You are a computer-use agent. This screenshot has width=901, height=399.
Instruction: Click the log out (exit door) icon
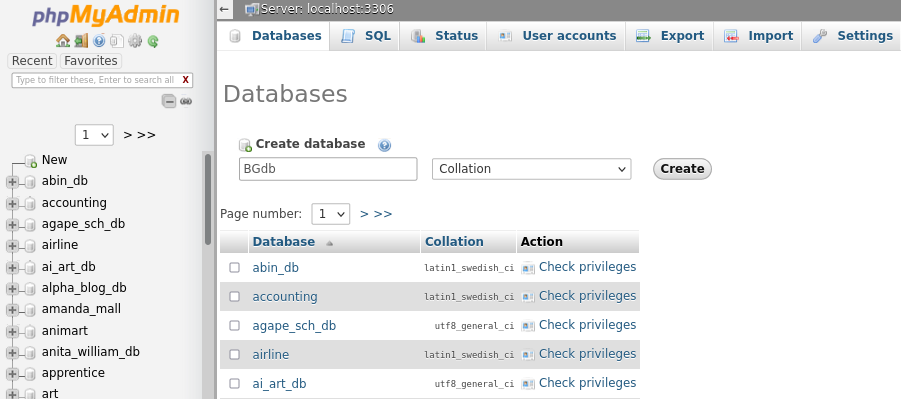click(x=81, y=41)
